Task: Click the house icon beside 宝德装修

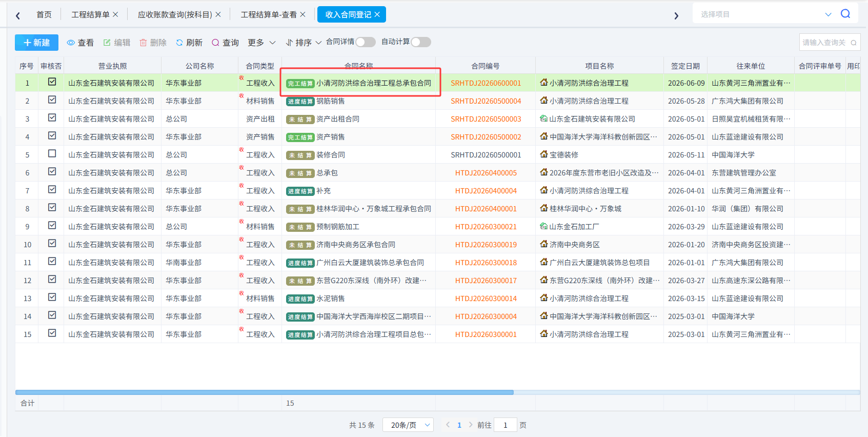Action: tap(544, 154)
